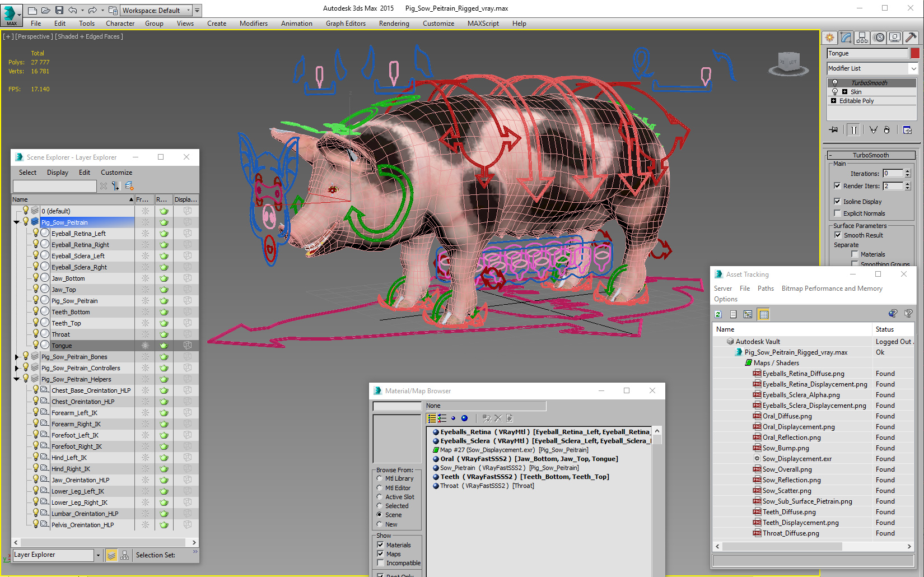Viewport: 924px width, 577px height.
Task: Open the MAXScript menu
Action: click(483, 24)
